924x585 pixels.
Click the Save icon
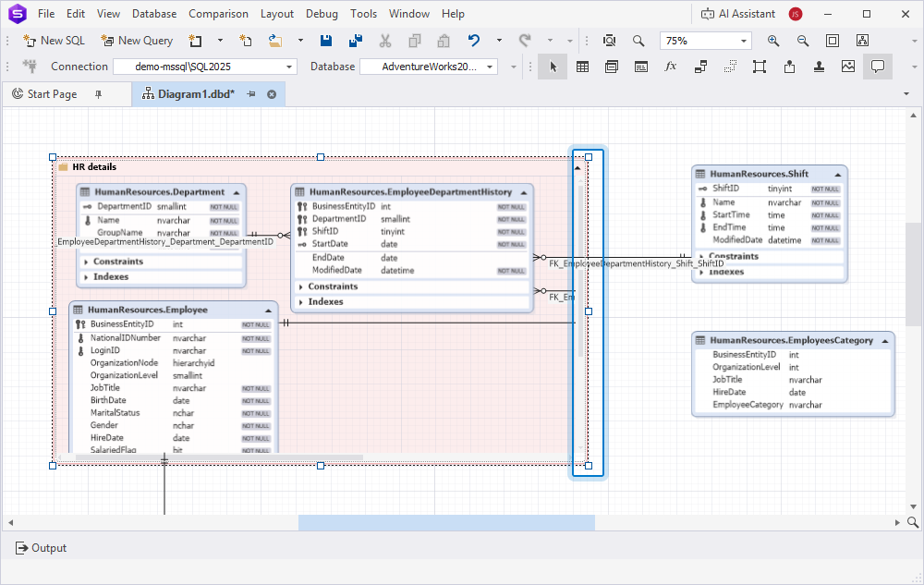[326, 41]
